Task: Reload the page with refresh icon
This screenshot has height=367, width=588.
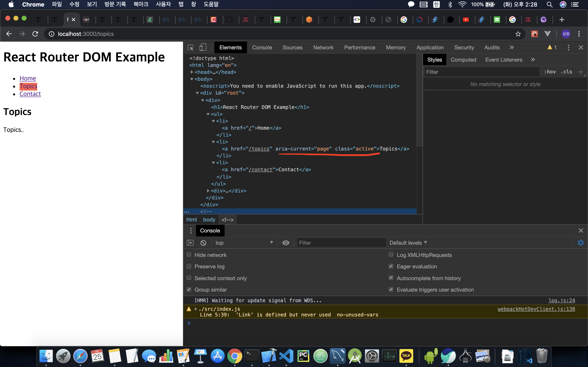Action: [35, 34]
